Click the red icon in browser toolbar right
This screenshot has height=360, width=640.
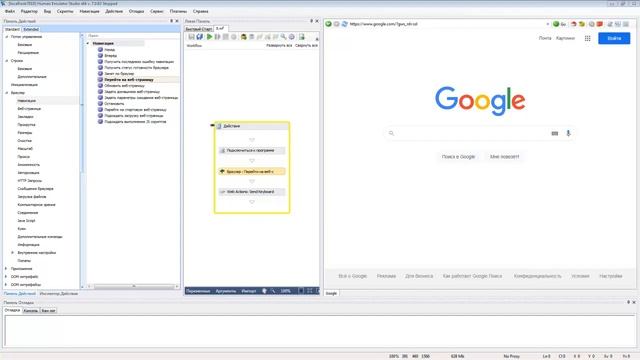coord(600,24)
